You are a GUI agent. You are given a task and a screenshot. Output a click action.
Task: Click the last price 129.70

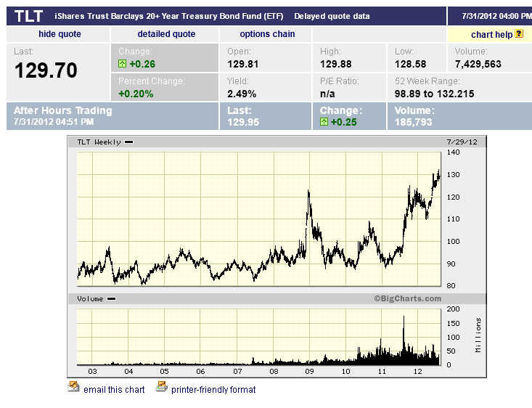coord(46,70)
